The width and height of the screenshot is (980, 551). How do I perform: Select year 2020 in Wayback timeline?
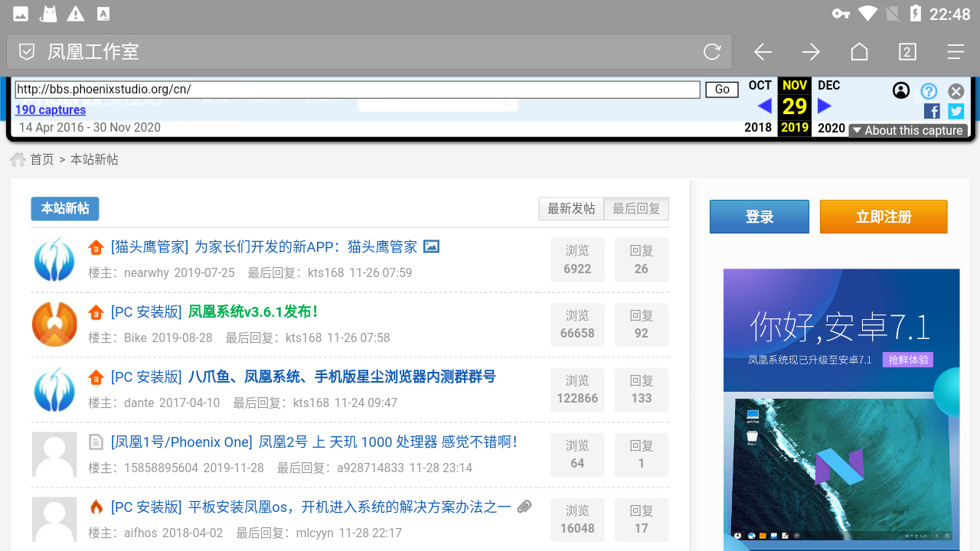coord(831,129)
